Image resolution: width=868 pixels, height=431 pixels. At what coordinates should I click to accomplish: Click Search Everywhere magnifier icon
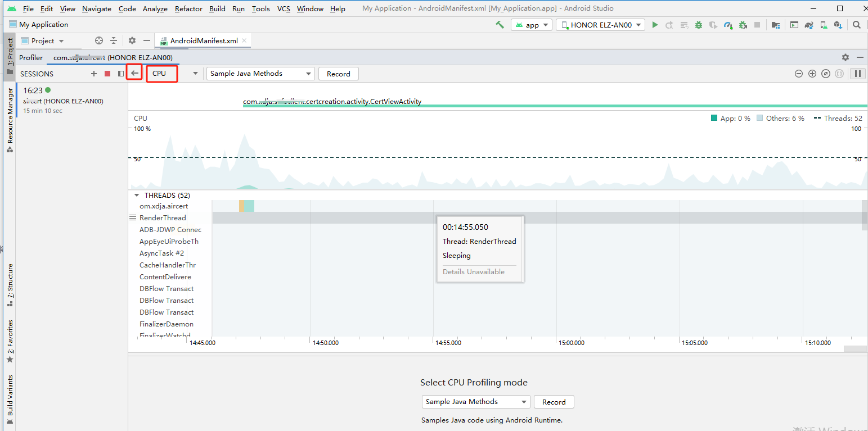857,25
